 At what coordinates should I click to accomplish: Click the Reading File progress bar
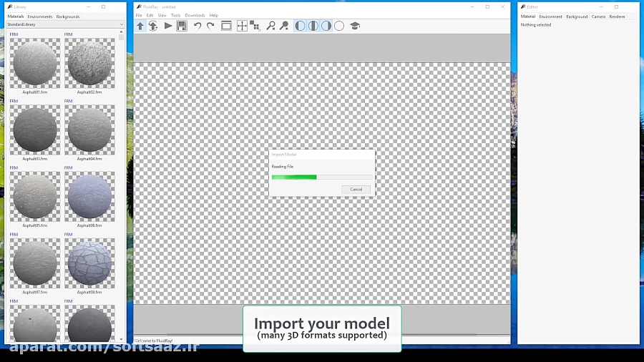click(321, 177)
